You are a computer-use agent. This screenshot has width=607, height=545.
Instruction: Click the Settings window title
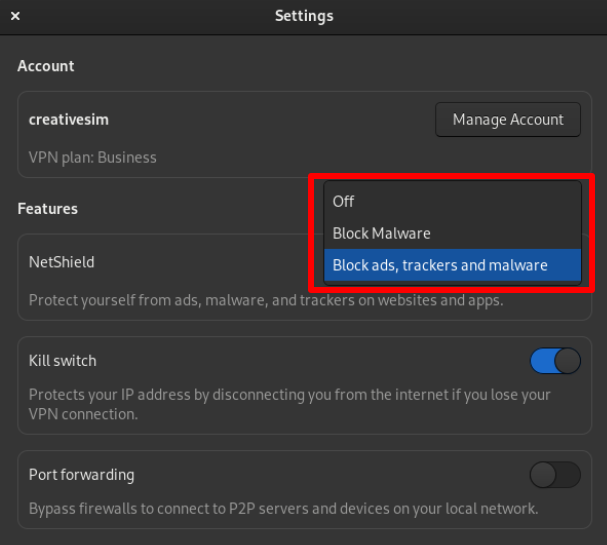pos(304,16)
